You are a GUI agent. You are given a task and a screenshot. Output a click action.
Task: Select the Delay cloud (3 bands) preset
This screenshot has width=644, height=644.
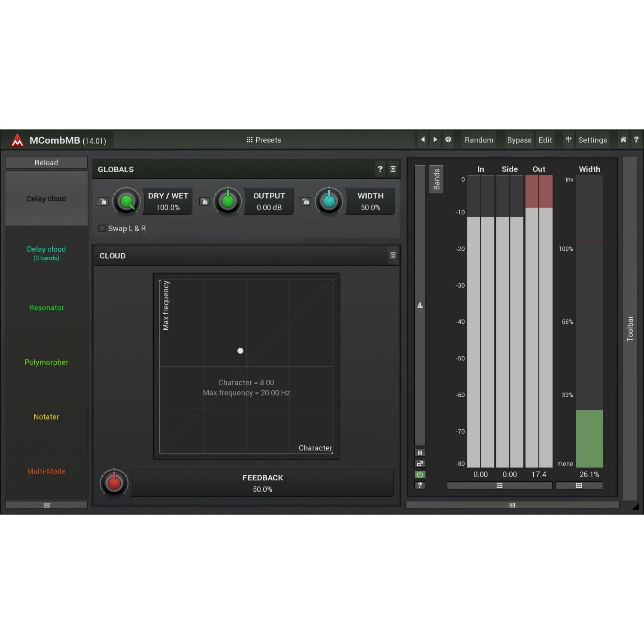pos(46,253)
